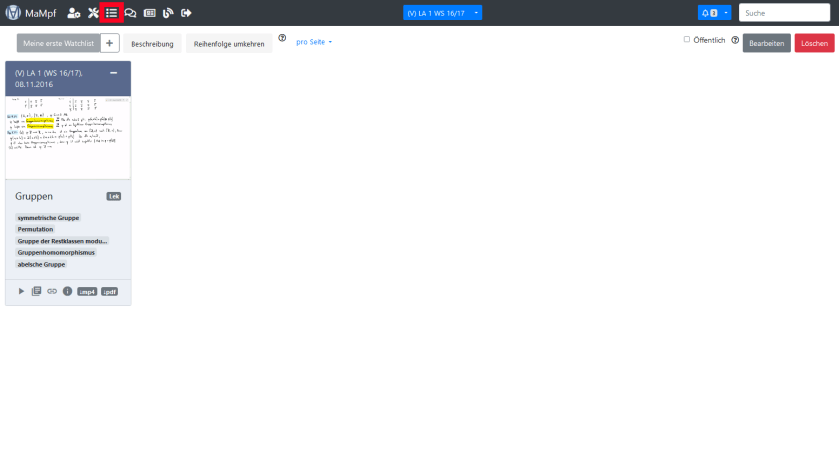Screen dimensions: 839x452
Task: Open the comments speech bubbles icon
Action: pos(130,13)
